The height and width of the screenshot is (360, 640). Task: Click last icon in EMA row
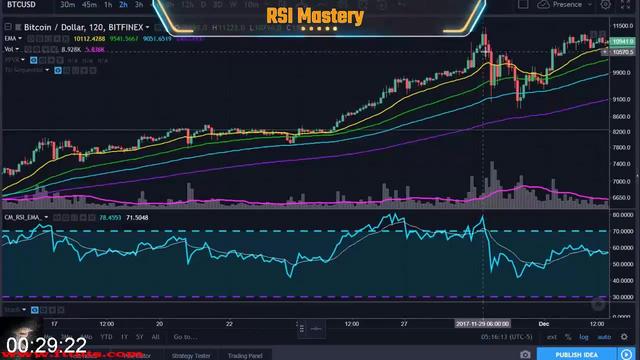pos(66,39)
